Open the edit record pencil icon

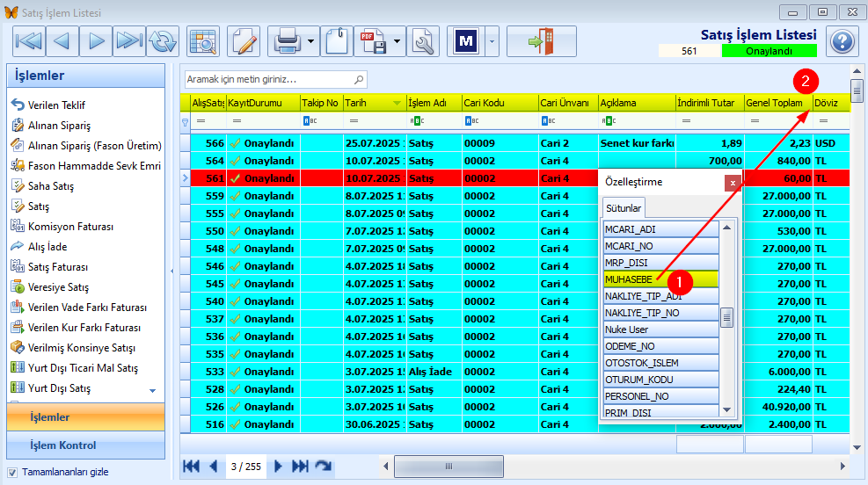(244, 41)
